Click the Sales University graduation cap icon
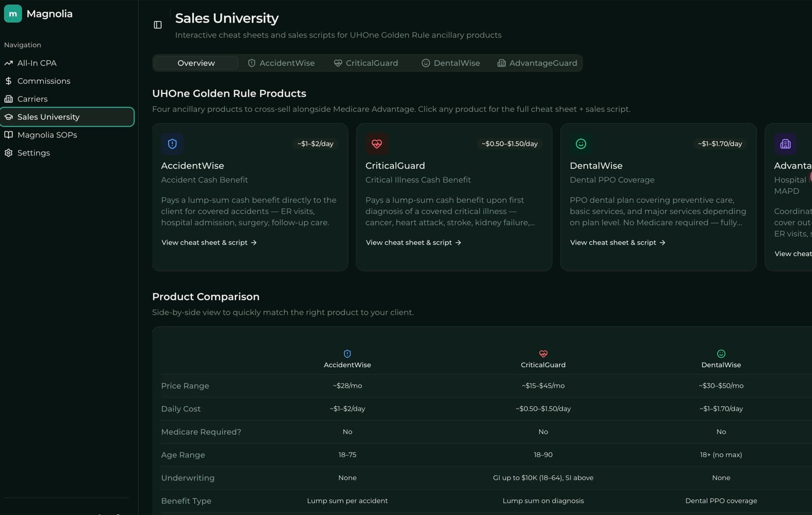The image size is (812, 515). [9, 117]
